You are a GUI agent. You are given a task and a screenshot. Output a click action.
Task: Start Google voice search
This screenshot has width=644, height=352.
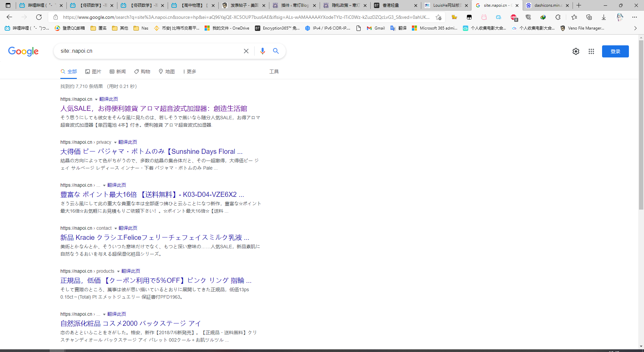(263, 51)
